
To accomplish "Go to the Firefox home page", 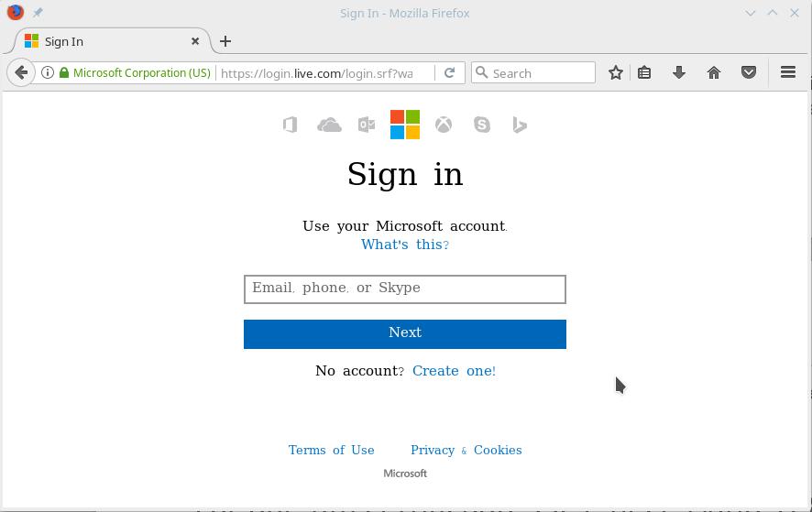I will (714, 72).
